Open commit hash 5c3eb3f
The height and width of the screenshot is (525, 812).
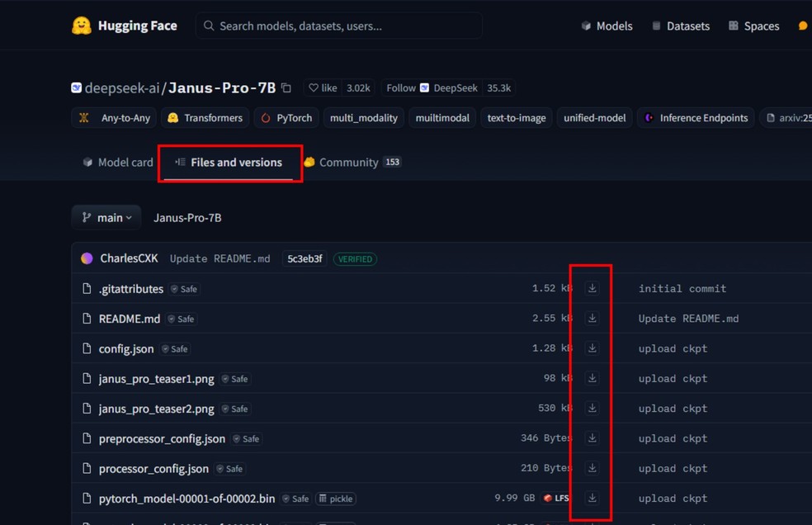tap(304, 258)
